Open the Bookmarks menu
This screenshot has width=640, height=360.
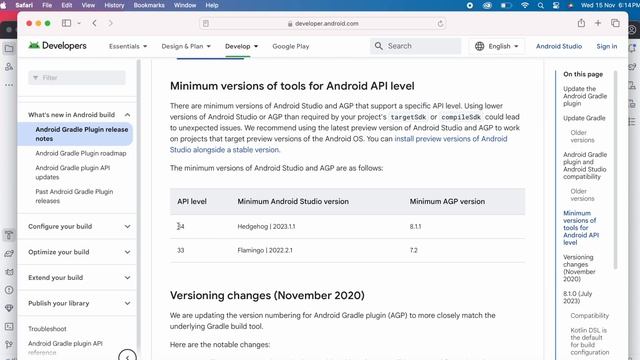coord(149,5)
